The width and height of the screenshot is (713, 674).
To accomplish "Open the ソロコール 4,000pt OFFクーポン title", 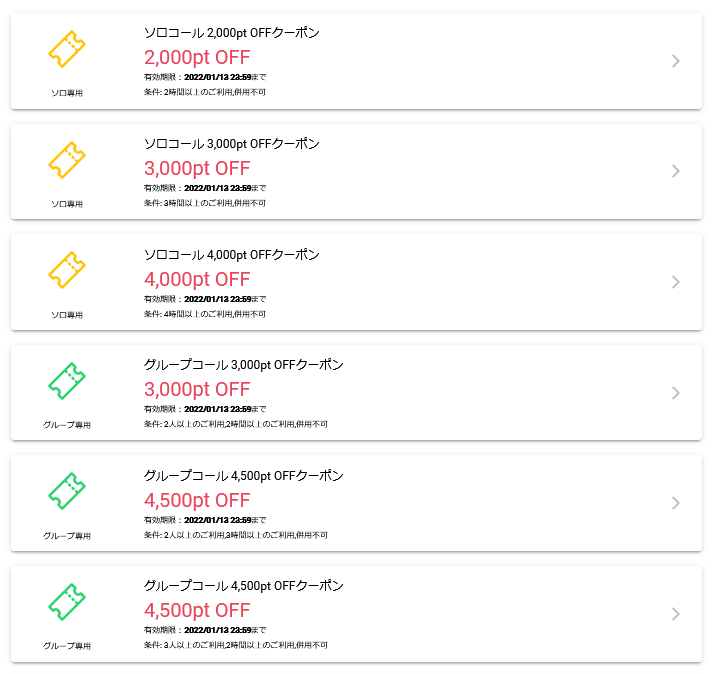I will point(232,254).
